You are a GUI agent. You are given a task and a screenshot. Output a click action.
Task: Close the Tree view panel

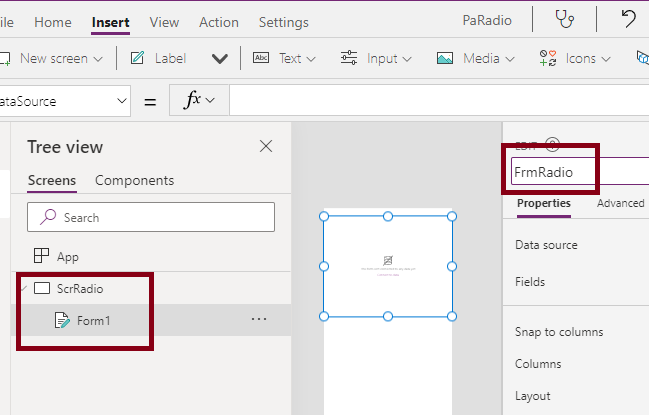(266, 147)
